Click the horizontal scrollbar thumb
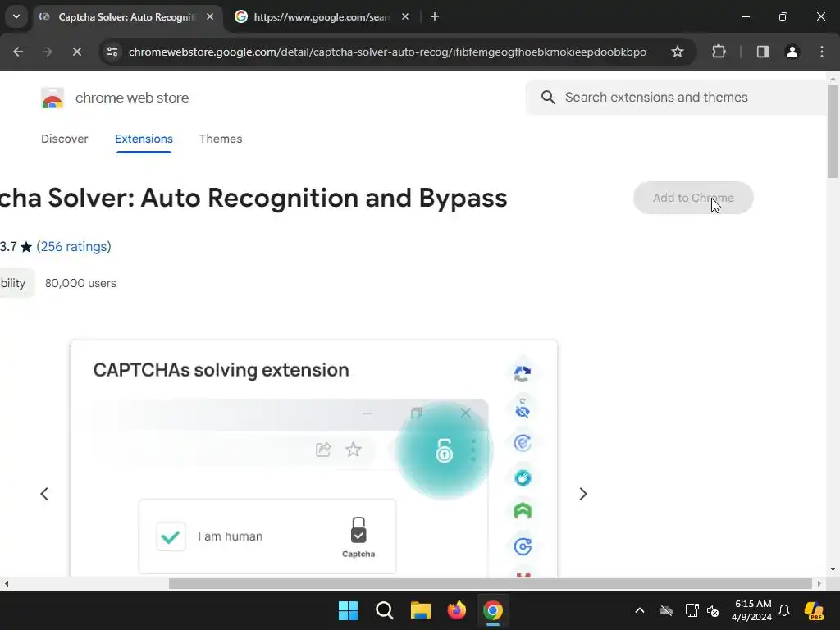Screen dimensions: 840x630 [491, 583]
